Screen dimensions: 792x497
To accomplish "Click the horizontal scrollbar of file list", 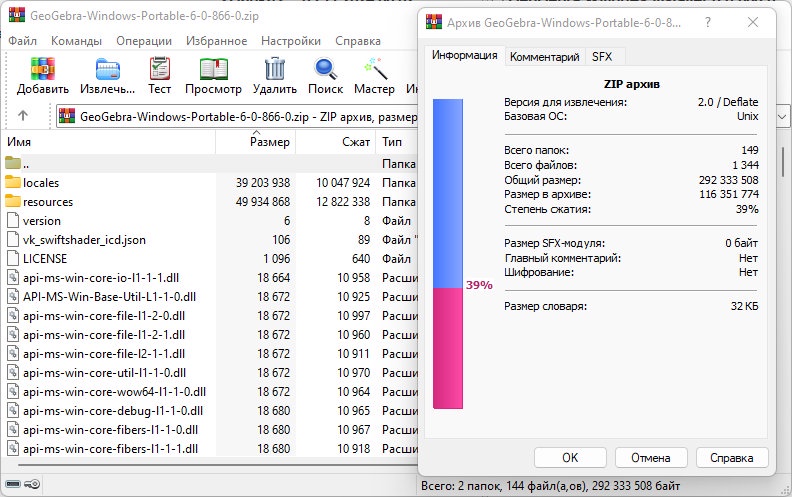I will (x=217, y=465).
